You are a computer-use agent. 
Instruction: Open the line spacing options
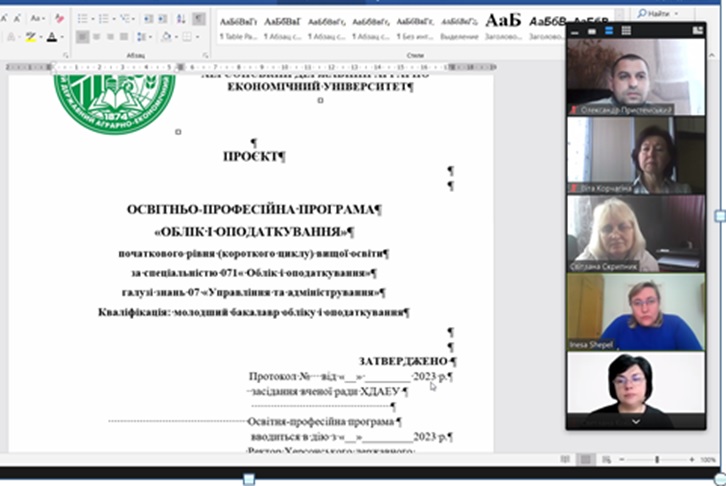[143, 37]
